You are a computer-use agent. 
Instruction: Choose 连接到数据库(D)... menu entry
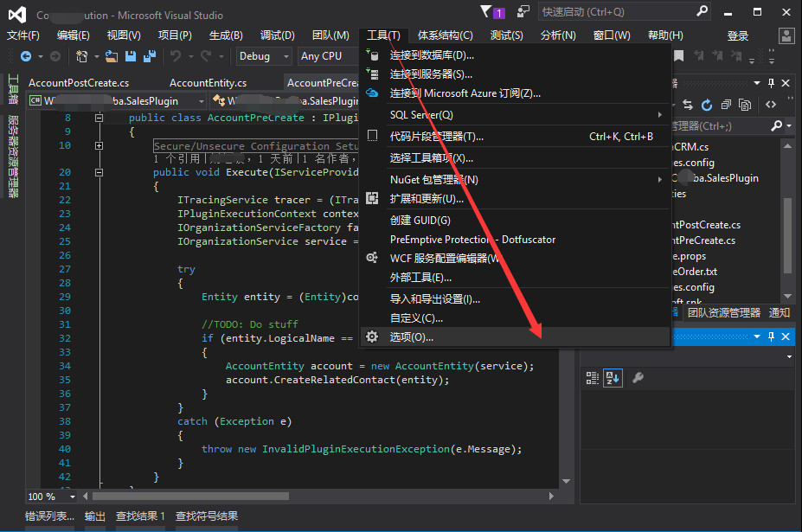tap(515, 55)
